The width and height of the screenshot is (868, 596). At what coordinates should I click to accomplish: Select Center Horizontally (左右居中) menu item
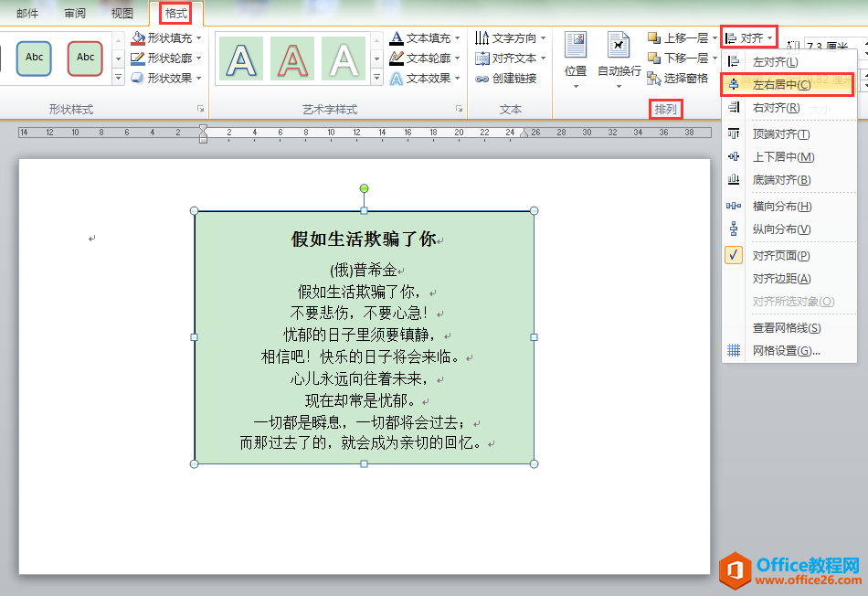point(781,85)
